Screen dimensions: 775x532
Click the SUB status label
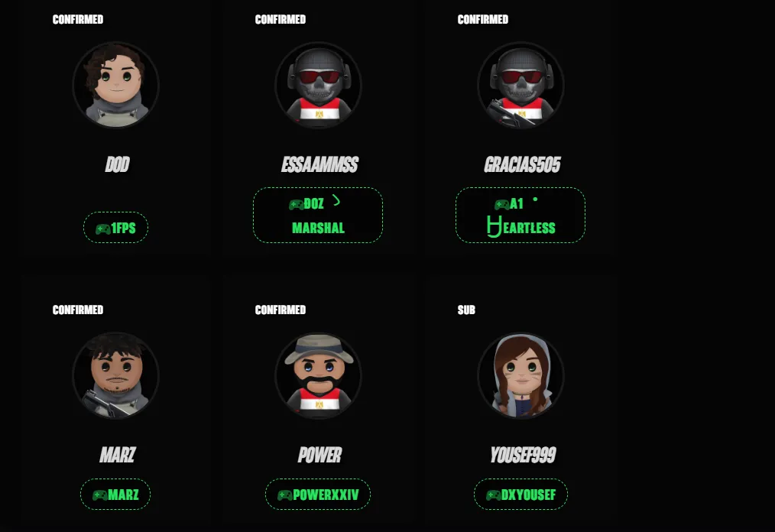[x=466, y=310]
